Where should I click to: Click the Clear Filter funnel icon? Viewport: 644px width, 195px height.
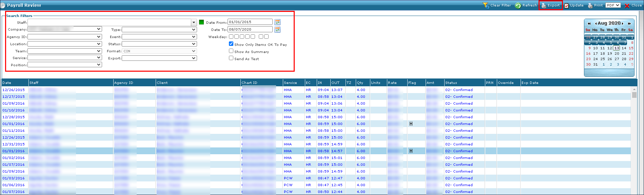point(486,5)
